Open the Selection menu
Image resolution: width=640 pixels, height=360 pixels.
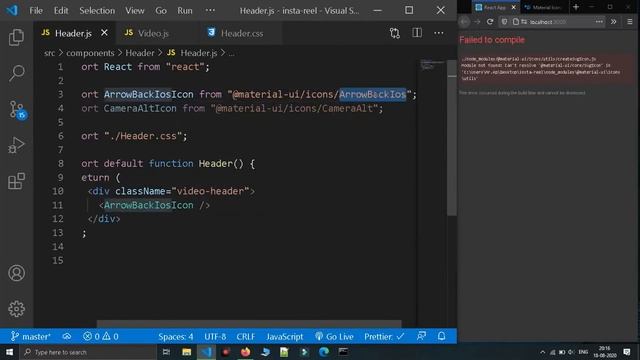pyautogui.click(x=97, y=11)
